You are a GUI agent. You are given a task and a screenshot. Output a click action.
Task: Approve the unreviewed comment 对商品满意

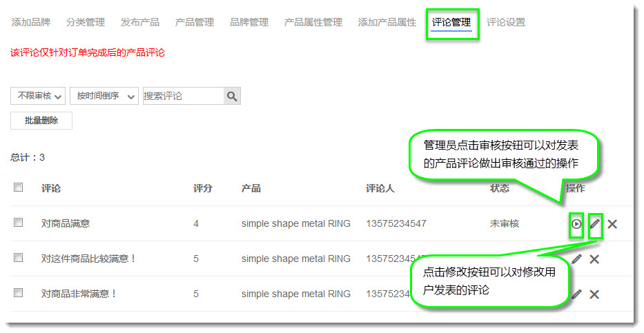576,224
